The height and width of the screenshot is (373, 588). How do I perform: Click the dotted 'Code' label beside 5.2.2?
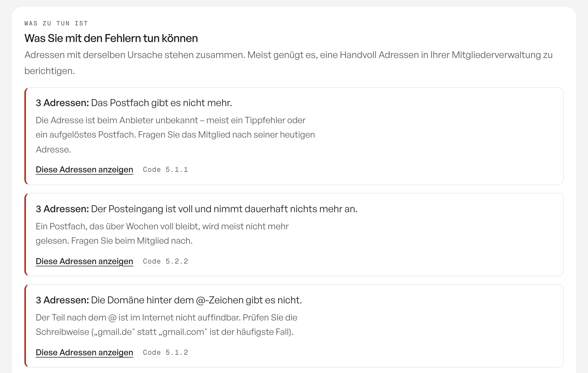pos(152,261)
